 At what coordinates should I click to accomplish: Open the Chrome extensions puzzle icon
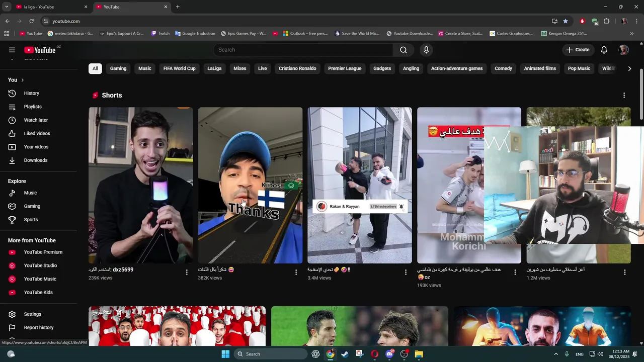pos(607,21)
